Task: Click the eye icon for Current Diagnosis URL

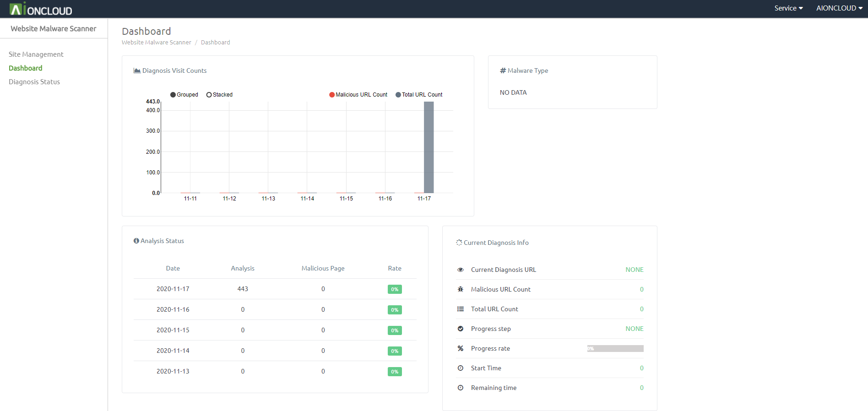Action: 461,270
